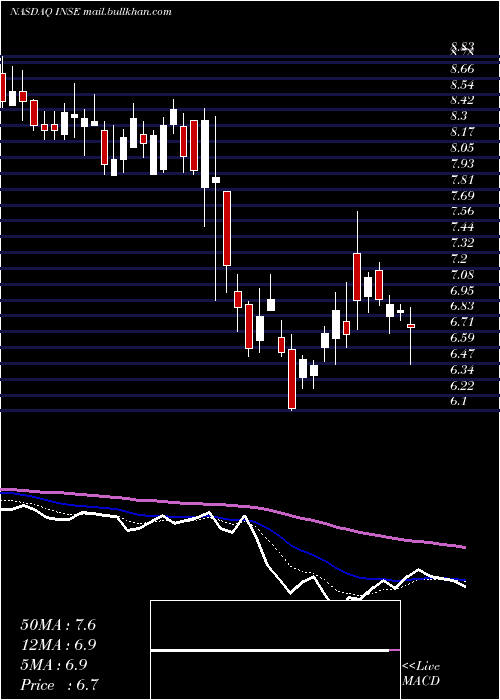
Task: Select the 7.2 price axis label
Action: coord(459,259)
